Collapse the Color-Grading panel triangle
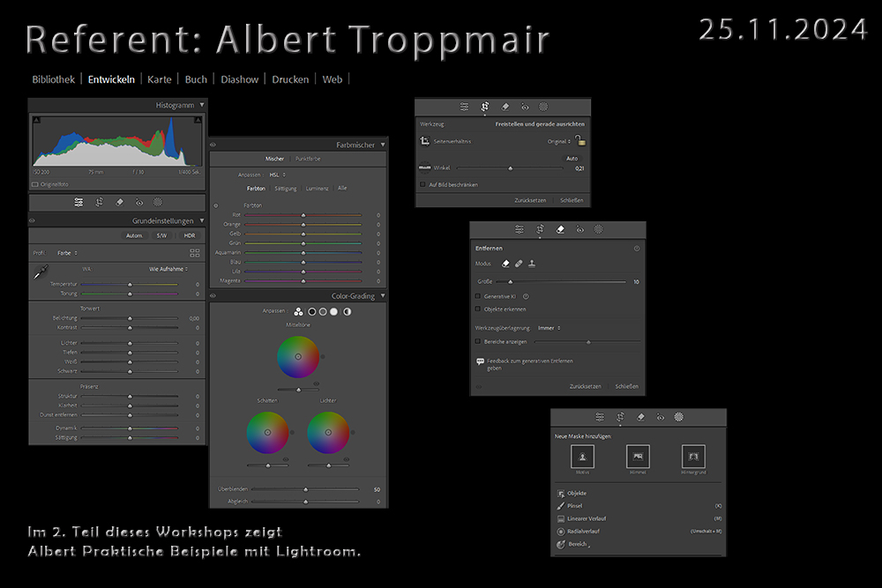 pos(383,295)
